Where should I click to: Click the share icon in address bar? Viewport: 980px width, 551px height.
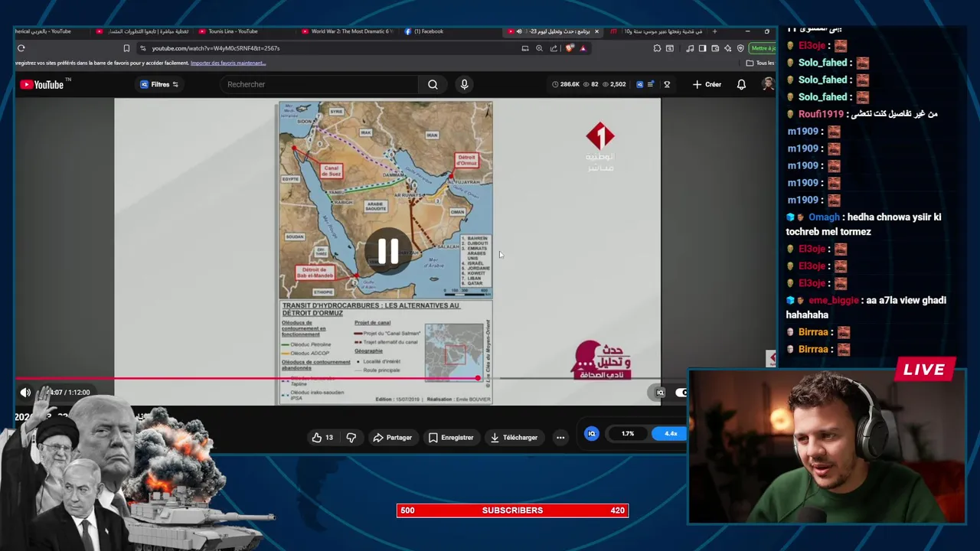pos(554,48)
